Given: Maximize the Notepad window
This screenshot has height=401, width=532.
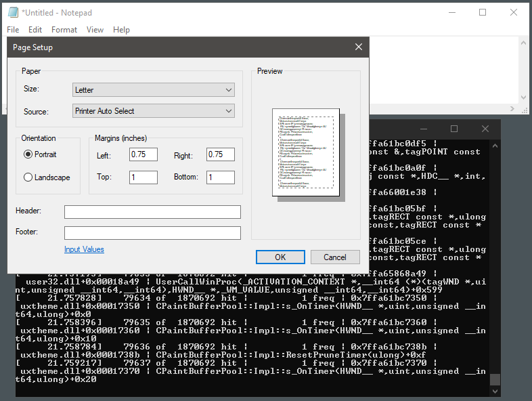Looking at the screenshot, I should pos(483,13).
